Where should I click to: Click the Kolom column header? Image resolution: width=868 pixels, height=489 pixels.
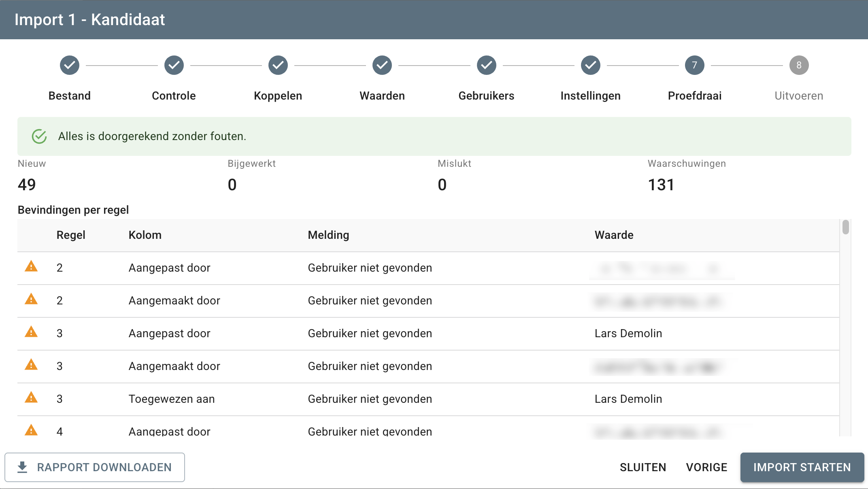coord(145,235)
